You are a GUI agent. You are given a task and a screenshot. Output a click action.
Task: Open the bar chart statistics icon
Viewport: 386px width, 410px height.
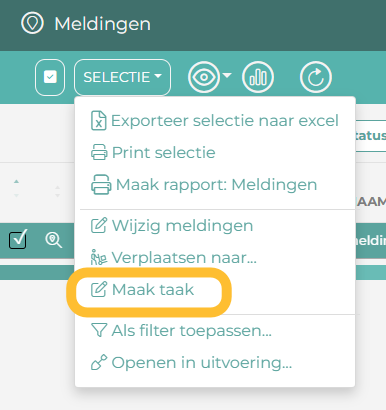click(258, 77)
